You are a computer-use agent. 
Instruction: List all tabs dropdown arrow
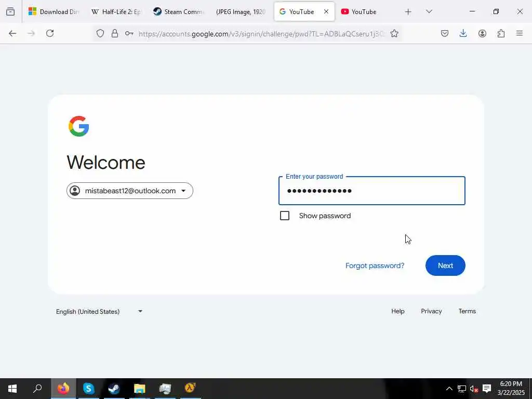(429, 11)
